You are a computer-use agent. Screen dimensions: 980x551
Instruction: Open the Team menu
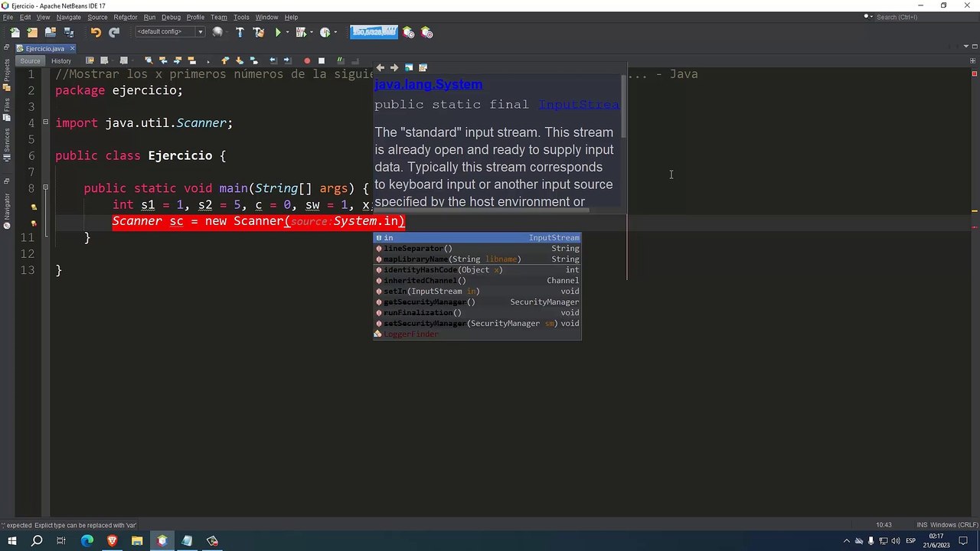[218, 17]
